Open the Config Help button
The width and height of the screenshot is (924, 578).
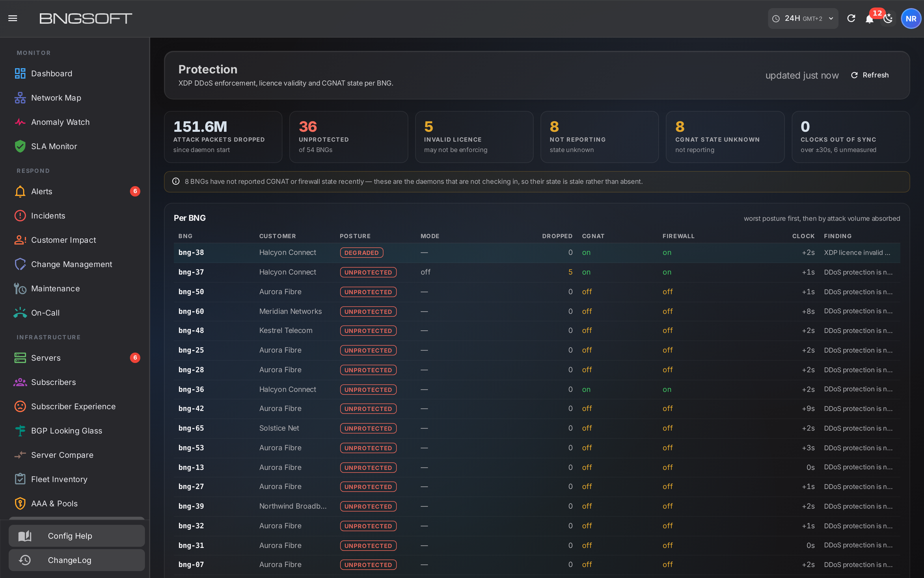click(77, 536)
